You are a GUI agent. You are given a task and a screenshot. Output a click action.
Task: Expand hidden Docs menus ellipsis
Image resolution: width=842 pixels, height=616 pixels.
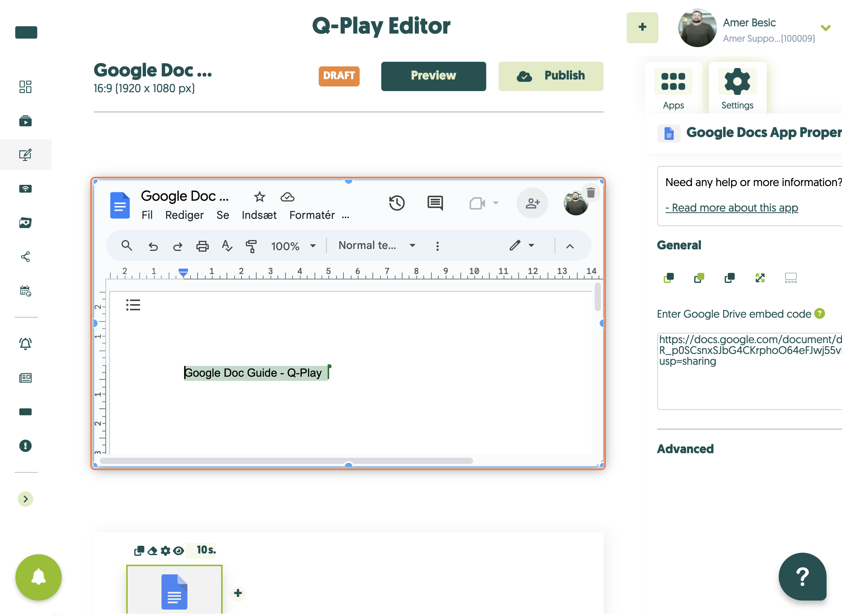(x=345, y=216)
